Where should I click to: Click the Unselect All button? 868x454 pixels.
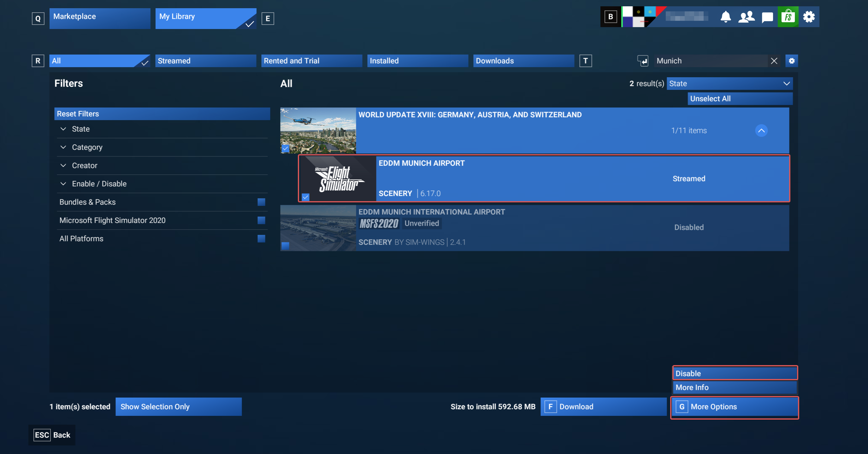(x=740, y=99)
